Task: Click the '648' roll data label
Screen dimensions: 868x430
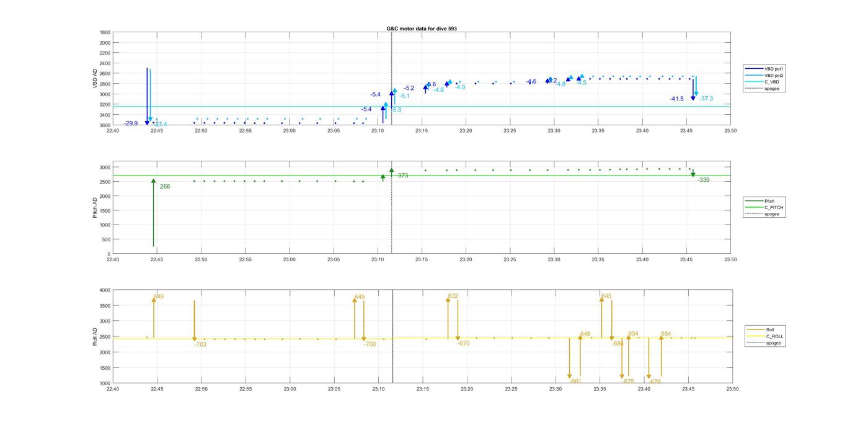Action: click(585, 334)
